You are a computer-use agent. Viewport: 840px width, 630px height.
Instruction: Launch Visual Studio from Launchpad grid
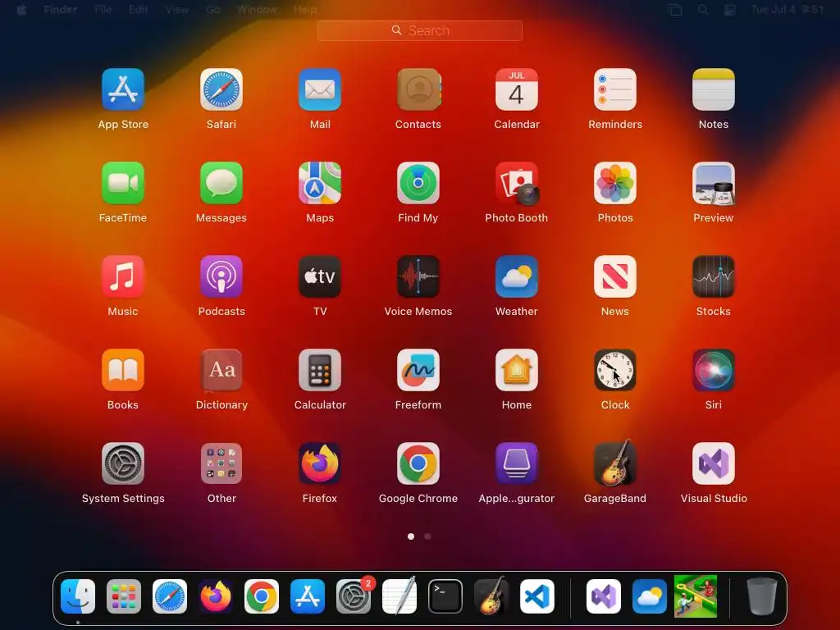(x=714, y=463)
